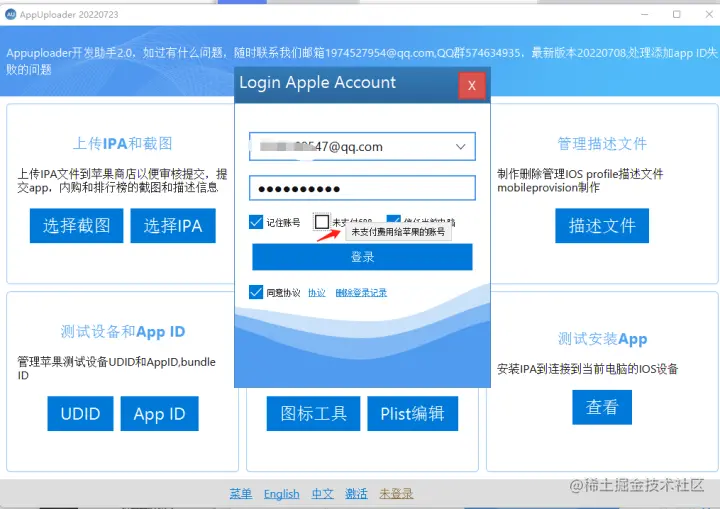Image resolution: width=720 pixels, height=509 pixels.
Task: Click the 测试安装App heading
Action: 602,339
